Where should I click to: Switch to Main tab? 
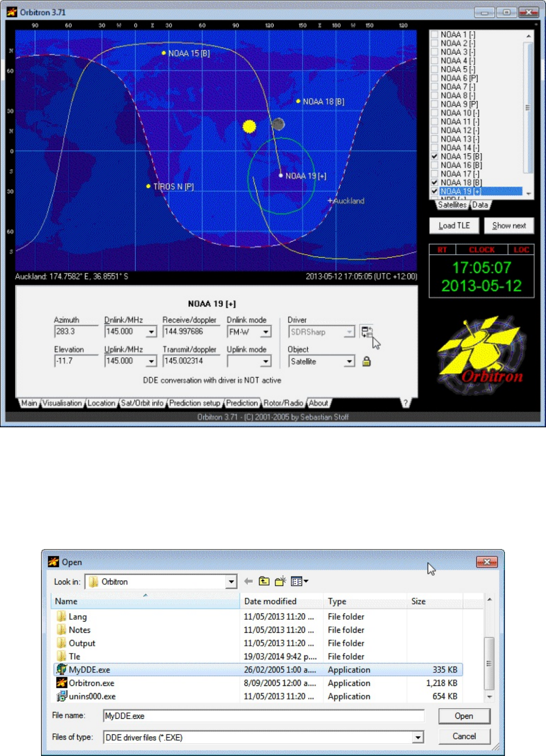[x=29, y=403]
